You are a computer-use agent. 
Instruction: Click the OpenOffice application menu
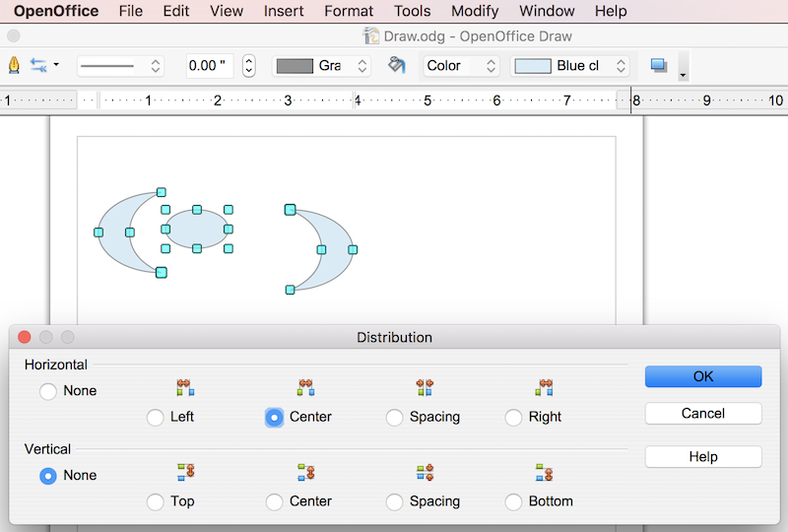click(x=56, y=11)
